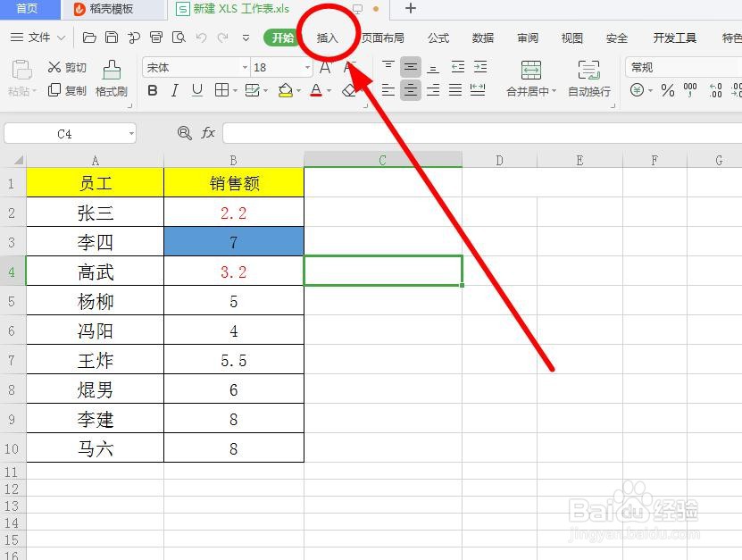Click the undo arrow icon
The height and width of the screenshot is (560, 742).
pyautogui.click(x=200, y=38)
